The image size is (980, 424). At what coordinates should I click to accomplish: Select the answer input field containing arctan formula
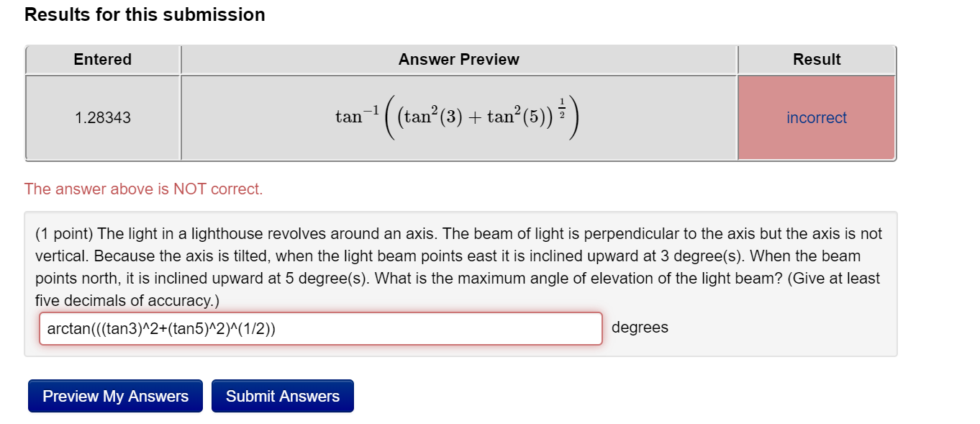[321, 328]
